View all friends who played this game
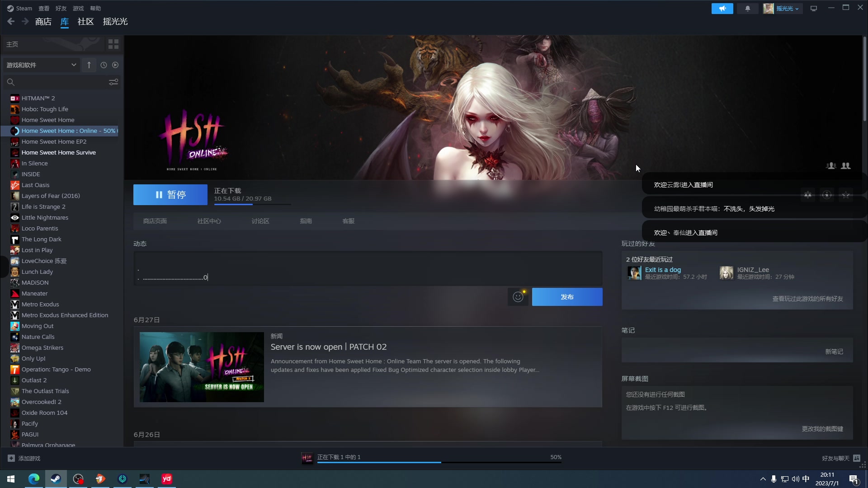 pos(808,299)
